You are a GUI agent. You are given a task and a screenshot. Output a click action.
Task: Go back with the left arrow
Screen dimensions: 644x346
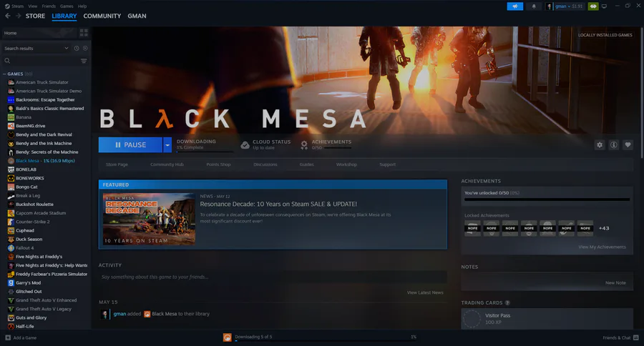tap(7, 16)
